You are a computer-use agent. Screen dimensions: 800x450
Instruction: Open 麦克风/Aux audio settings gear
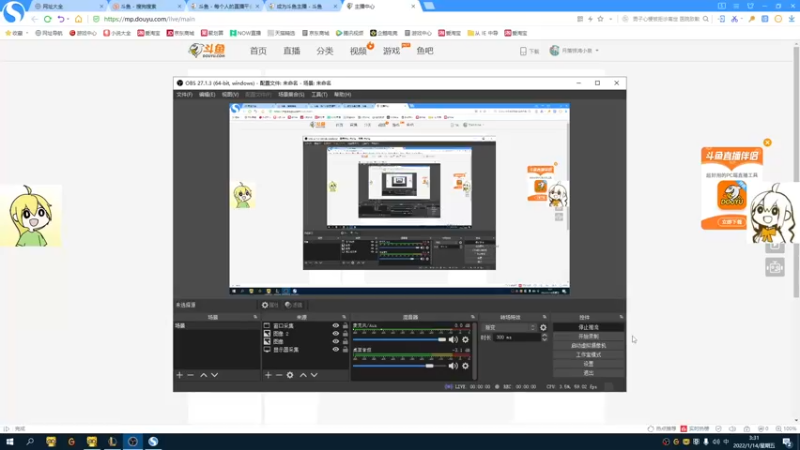point(465,340)
